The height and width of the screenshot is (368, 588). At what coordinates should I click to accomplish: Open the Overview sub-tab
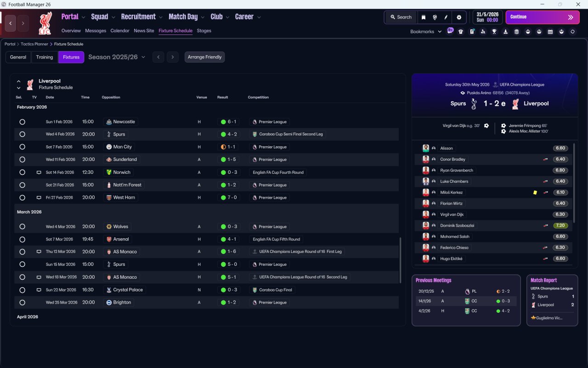coord(71,31)
